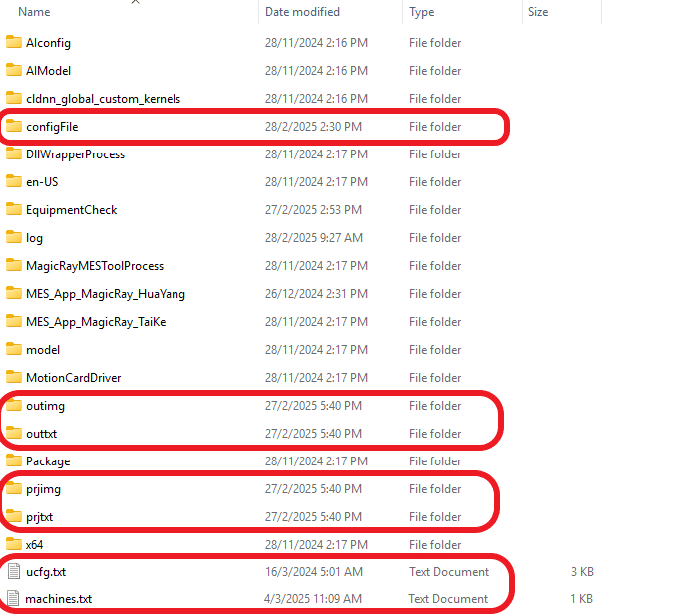Select the MES_App_MagicRay_TaiKe name text
Image resolution: width=700 pixels, height=614 pixels.
coord(96,322)
